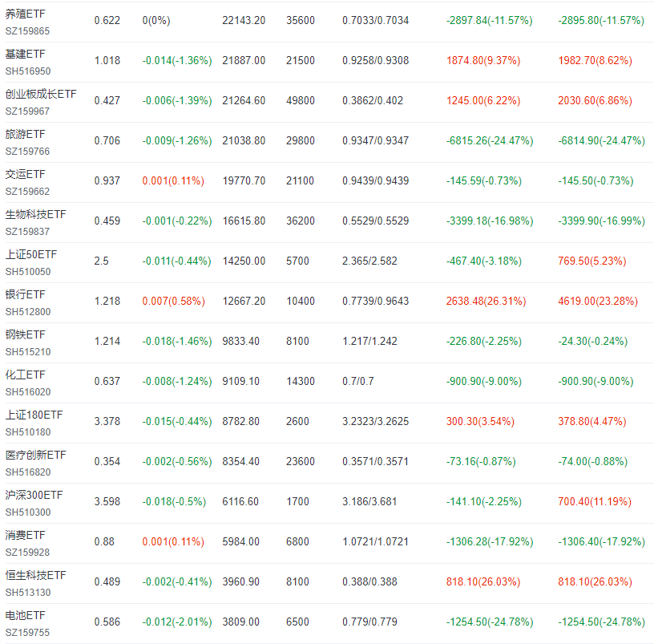
Task: Select cost 1.0721/1.0721
Action: pos(375,541)
